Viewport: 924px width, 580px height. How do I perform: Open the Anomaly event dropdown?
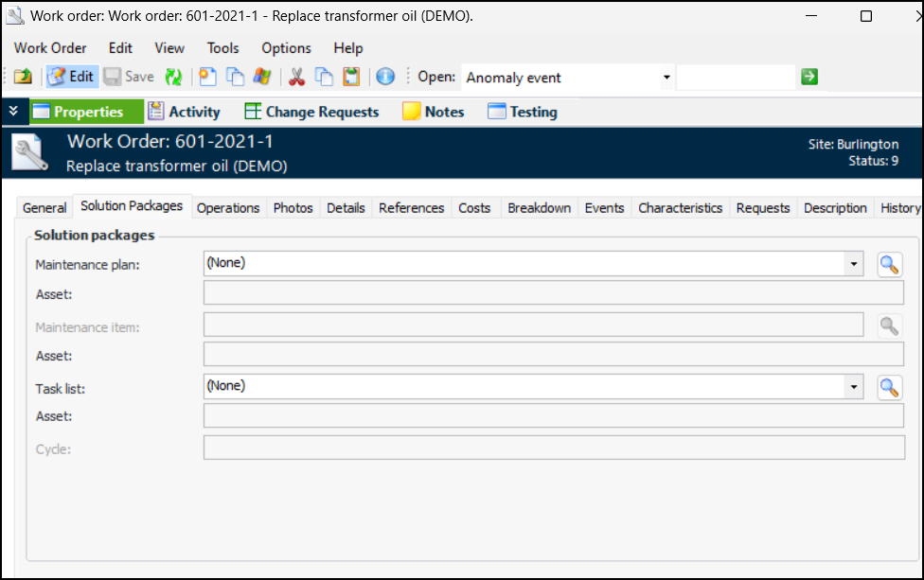click(x=666, y=78)
